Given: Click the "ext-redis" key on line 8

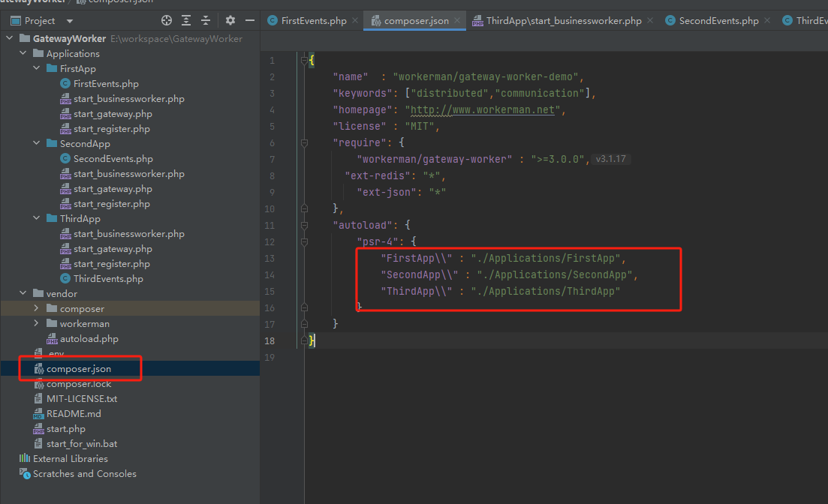Looking at the screenshot, I should click(378, 175).
